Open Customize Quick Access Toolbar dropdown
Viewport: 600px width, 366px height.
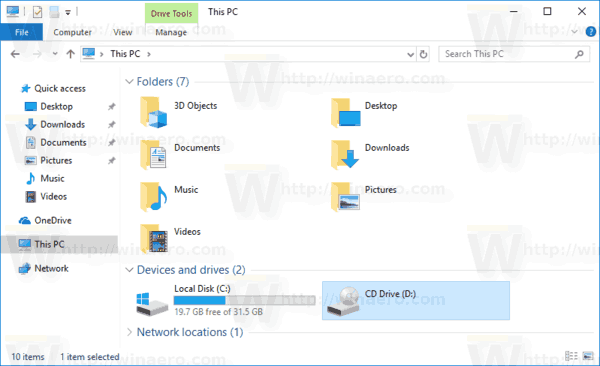(x=68, y=13)
